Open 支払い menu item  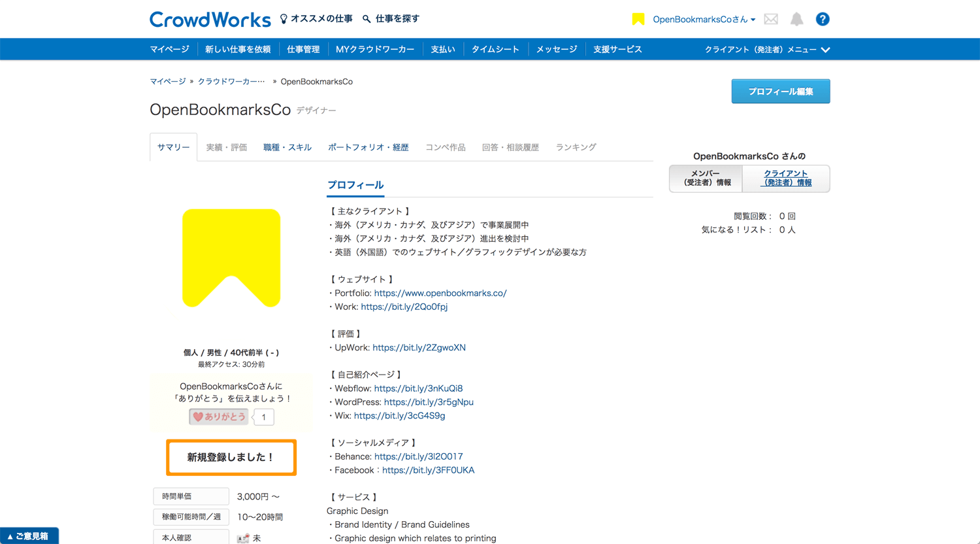tap(442, 50)
